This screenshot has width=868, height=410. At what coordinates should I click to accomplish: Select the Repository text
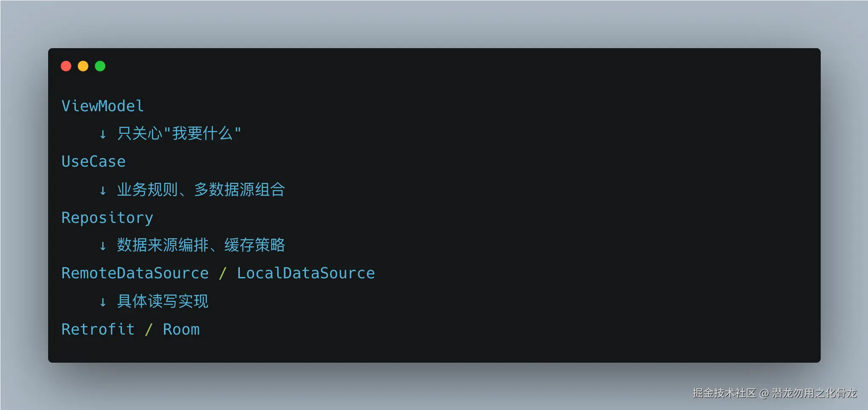(x=107, y=218)
